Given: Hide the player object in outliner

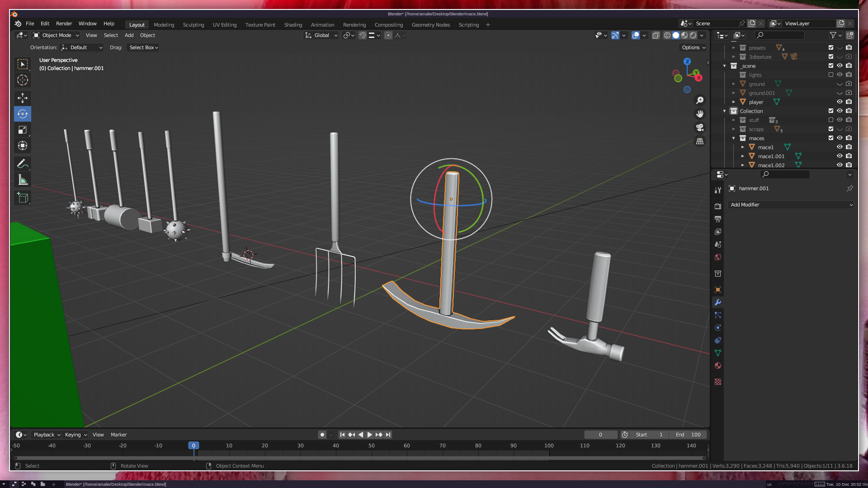Looking at the screenshot, I should [840, 102].
